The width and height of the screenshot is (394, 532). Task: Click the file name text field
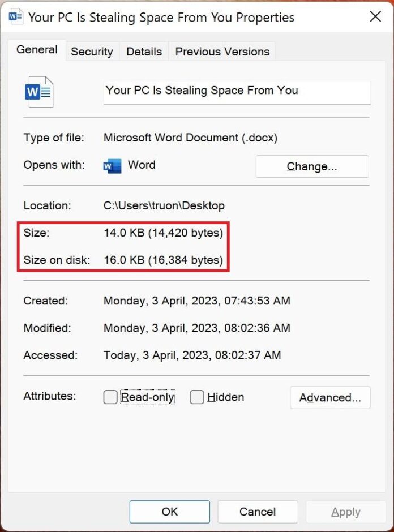coord(237,91)
